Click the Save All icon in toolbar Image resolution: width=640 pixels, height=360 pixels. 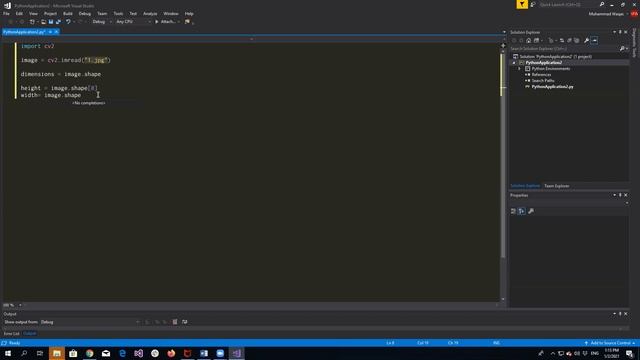58,22
